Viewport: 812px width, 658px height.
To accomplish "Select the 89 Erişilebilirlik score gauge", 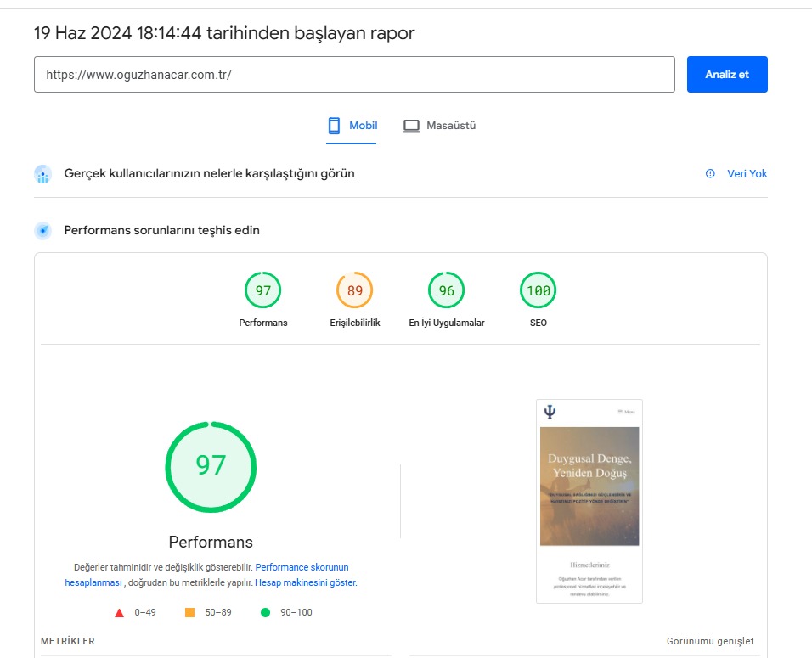I will 355,291.
